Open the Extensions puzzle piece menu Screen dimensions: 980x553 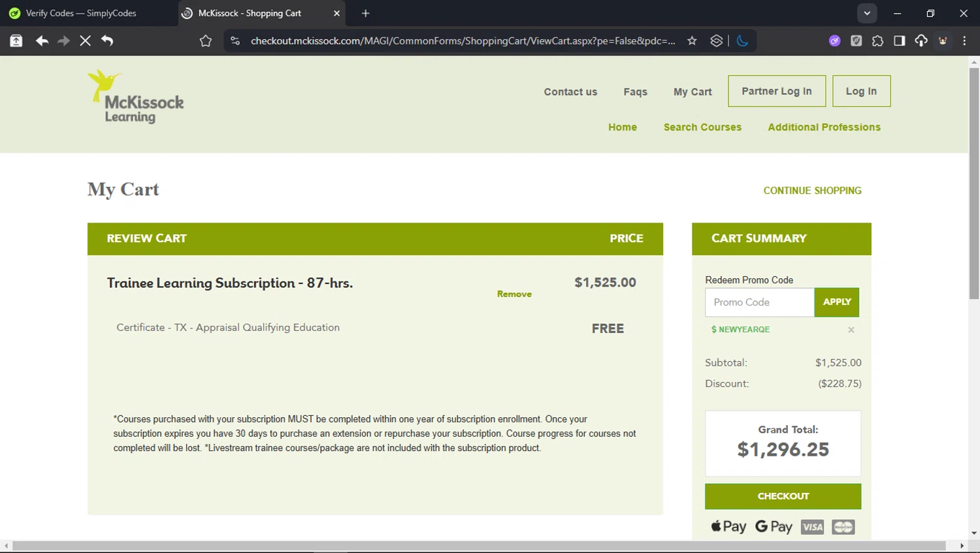click(x=877, y=40)
